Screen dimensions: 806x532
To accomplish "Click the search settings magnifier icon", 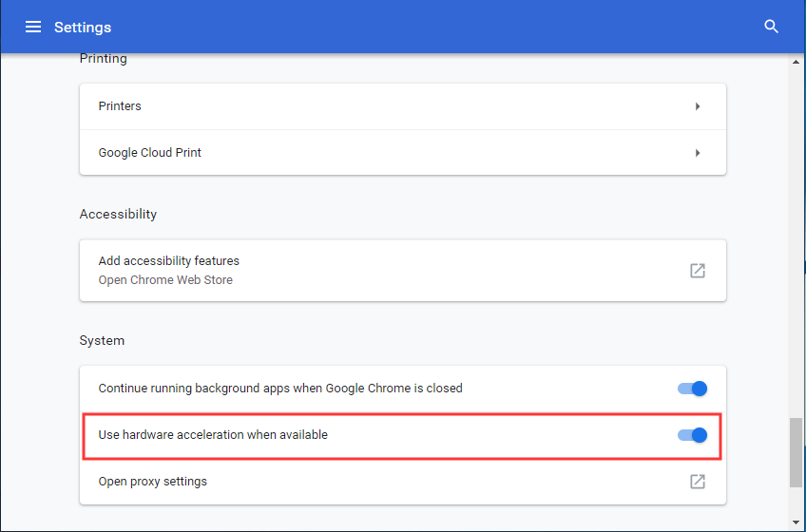I will click(x=771, y=27).
